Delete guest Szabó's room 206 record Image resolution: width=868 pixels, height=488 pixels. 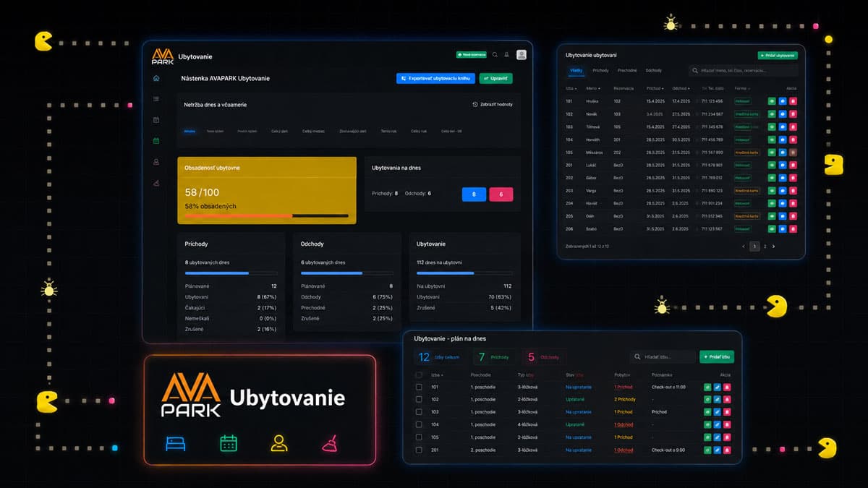pos(792,228)
